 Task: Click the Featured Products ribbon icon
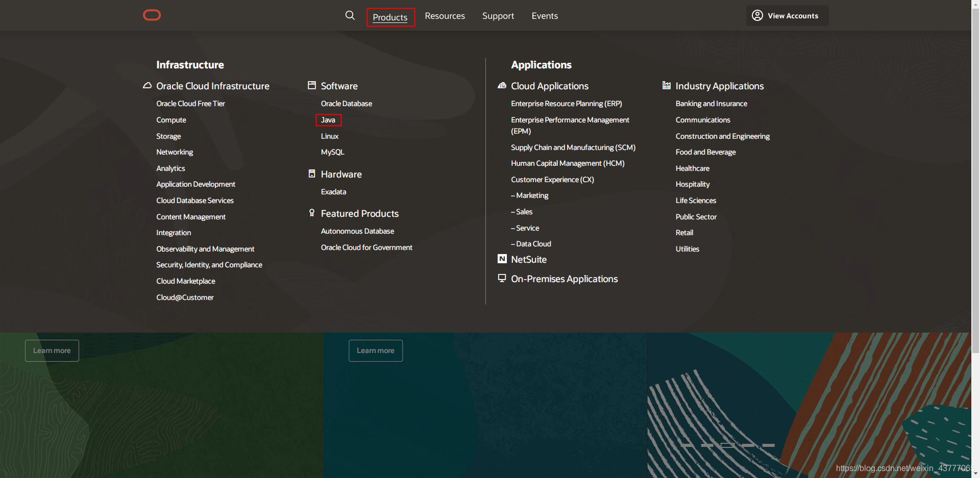pos(312,213)
